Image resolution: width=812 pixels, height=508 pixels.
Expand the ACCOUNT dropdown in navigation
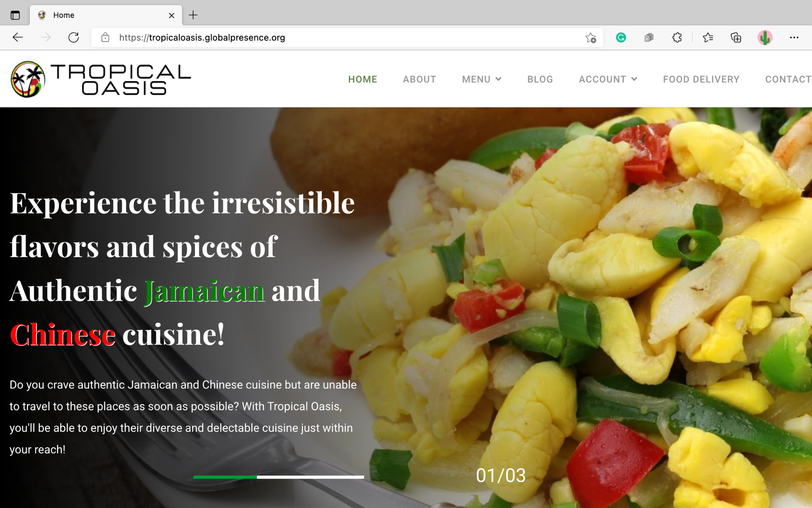(x=608, y=79)
